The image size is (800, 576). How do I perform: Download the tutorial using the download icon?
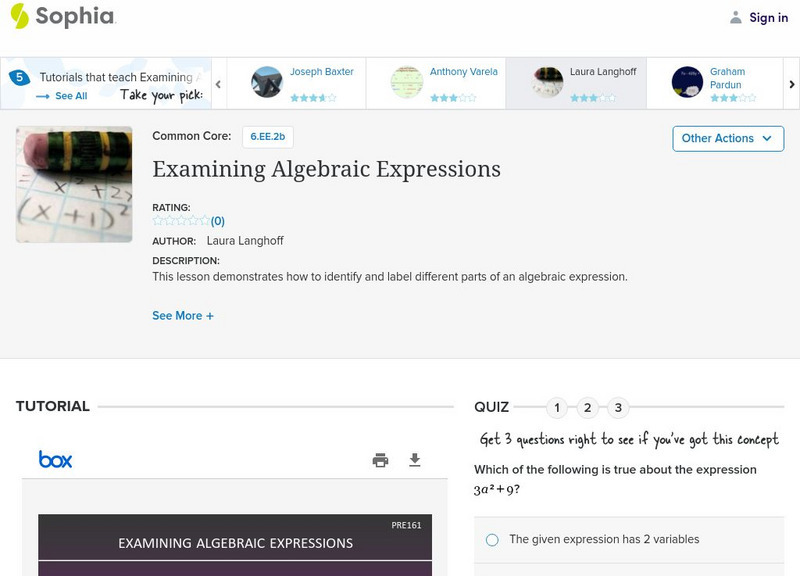[x=415, y=460]
